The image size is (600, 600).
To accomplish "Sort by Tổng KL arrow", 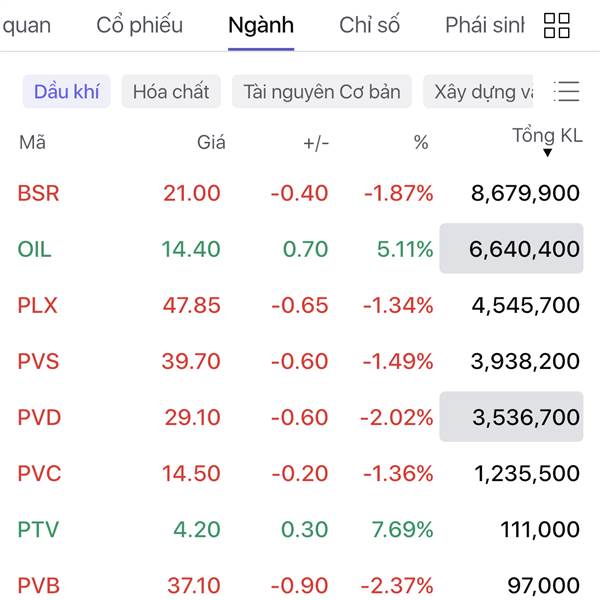I will click(x=548, y=152).
